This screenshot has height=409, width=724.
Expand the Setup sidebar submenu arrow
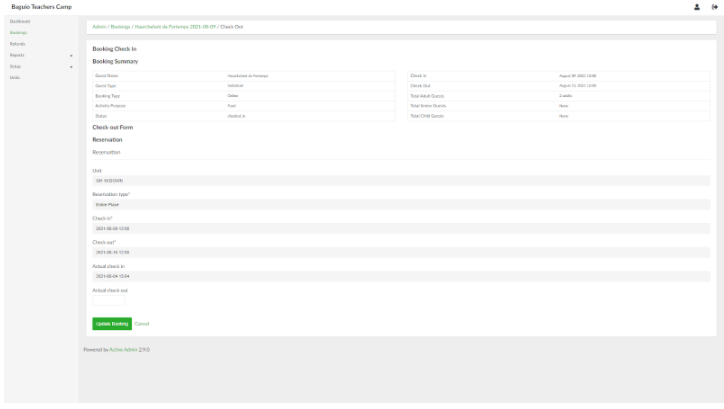click(x=71, y=66)
